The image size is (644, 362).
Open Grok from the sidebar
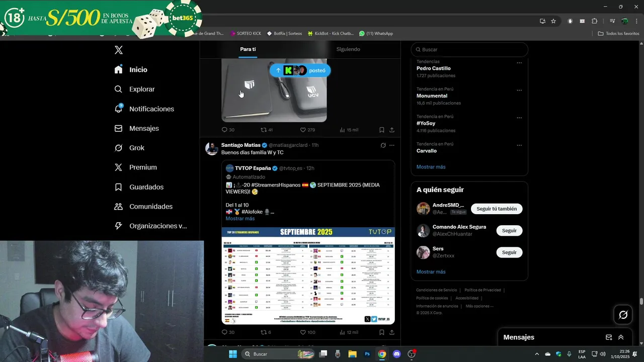tap(129, 148)
